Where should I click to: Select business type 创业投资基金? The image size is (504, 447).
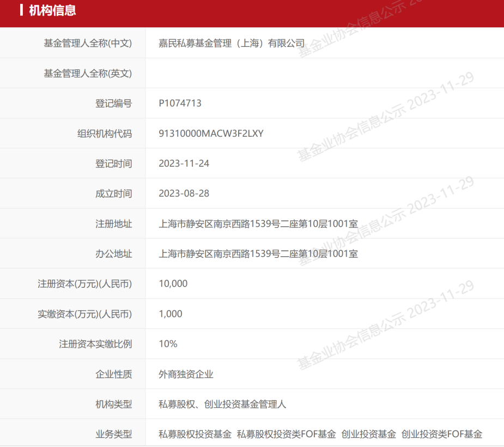[x=368, y=434]
